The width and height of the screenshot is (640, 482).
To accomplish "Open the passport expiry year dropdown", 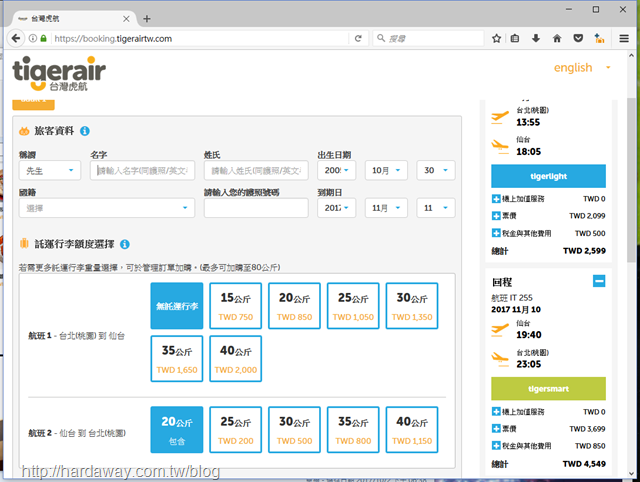I will click(x=336, y=208).
